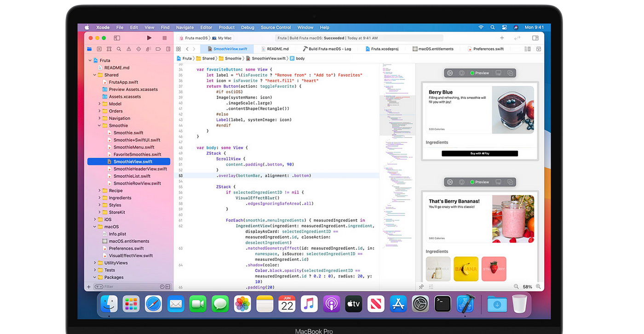The width and height of the screenshot is (644, 334).
Task: Open the Debug navigator icon
Action: [x=149, y=49]
